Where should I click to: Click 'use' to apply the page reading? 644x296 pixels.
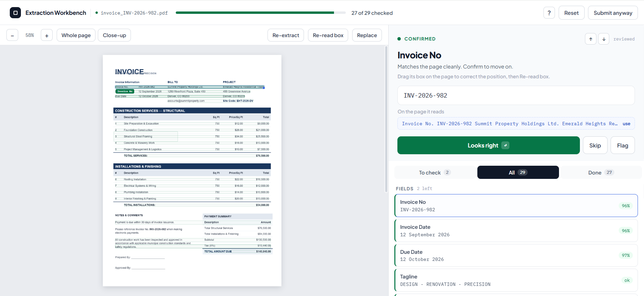(x=626, y=124)
